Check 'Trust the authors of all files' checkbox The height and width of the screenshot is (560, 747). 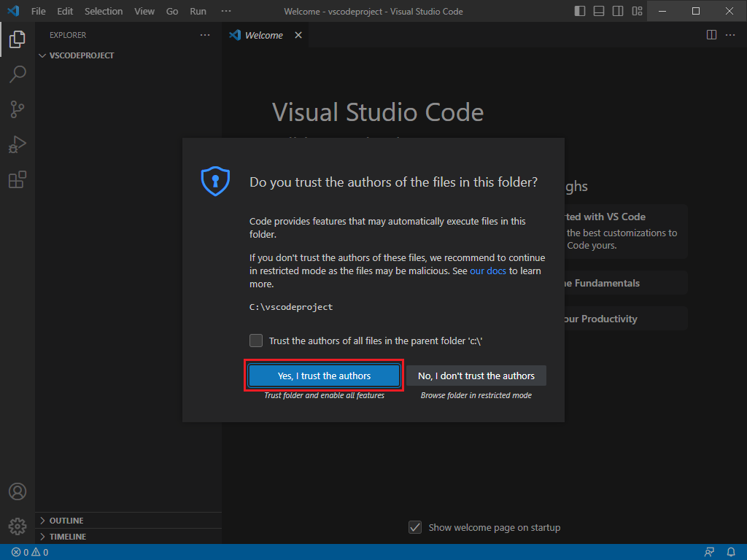pos(256,341)
